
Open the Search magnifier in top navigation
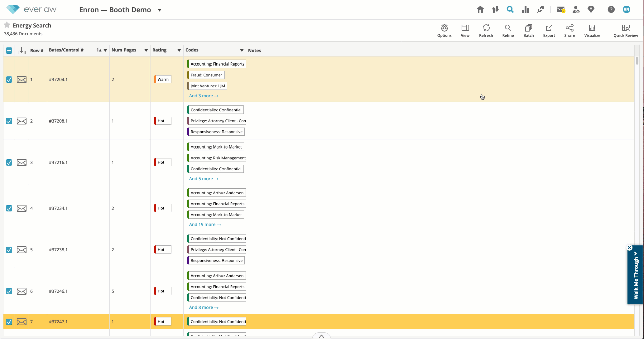coord(510,10)
